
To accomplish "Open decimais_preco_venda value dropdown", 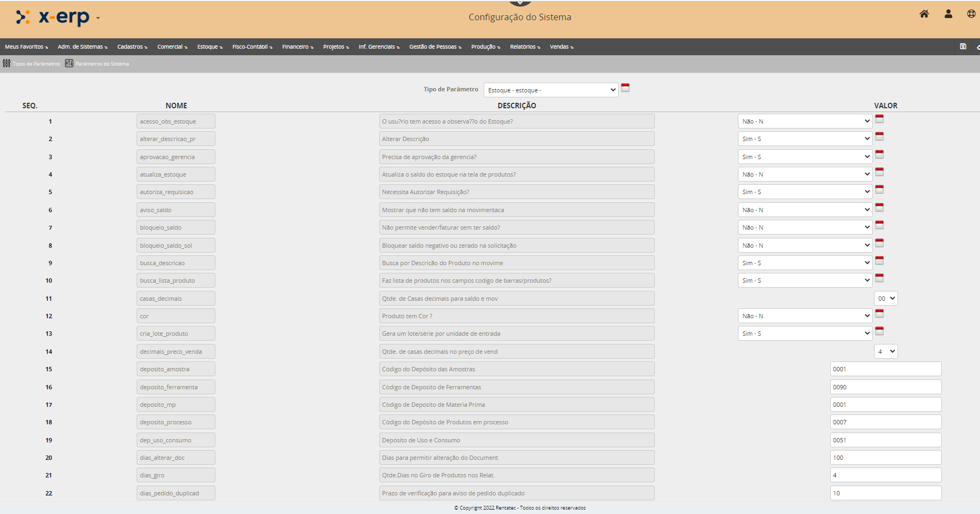I will coord(885,352).
